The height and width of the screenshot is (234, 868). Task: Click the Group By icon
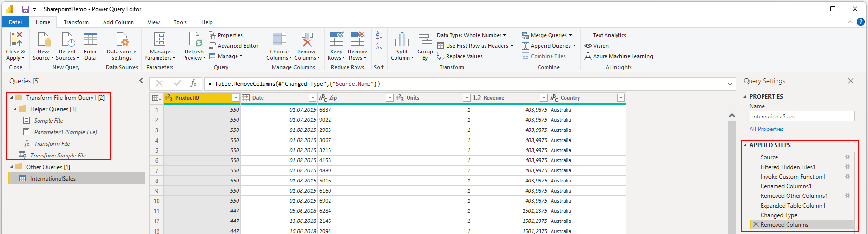(425, 39)
